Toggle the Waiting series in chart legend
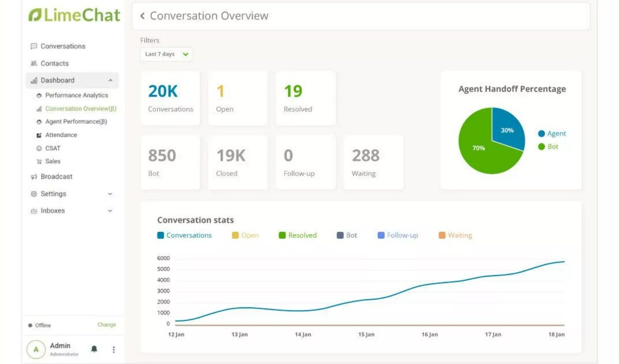620x364 pixels. point(455,235)
